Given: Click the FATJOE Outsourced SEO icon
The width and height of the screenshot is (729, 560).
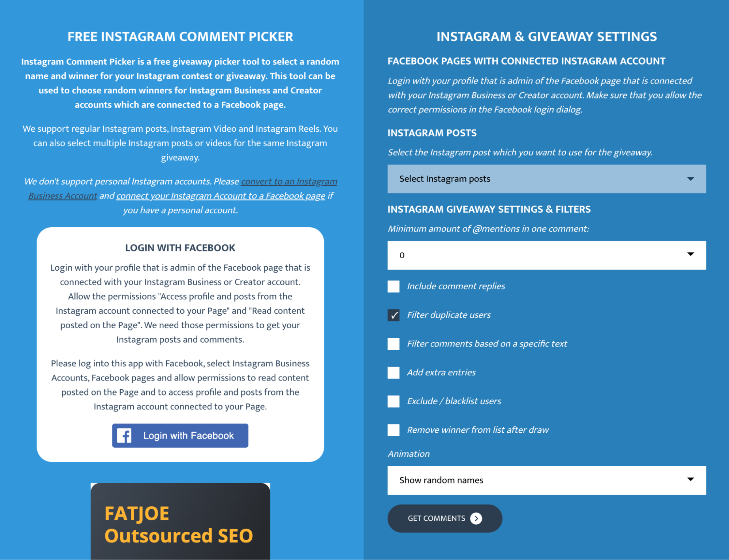Looking at the screenshot, I should [x=181, y=524].
